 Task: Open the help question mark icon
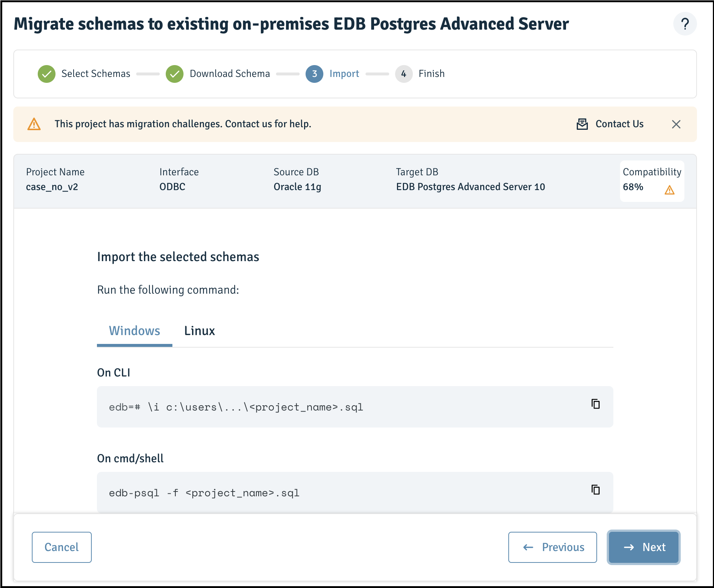click(x=685, y=24)
